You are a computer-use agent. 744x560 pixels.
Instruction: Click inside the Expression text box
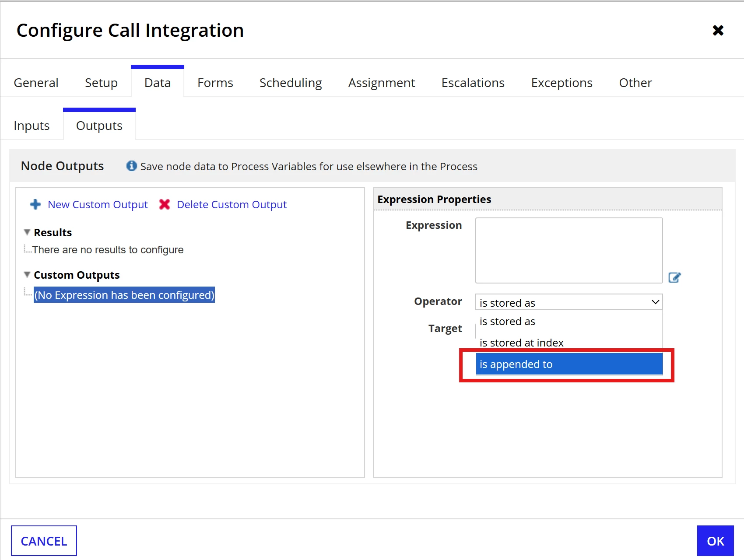pyautogui.click(x=569, y=250)
